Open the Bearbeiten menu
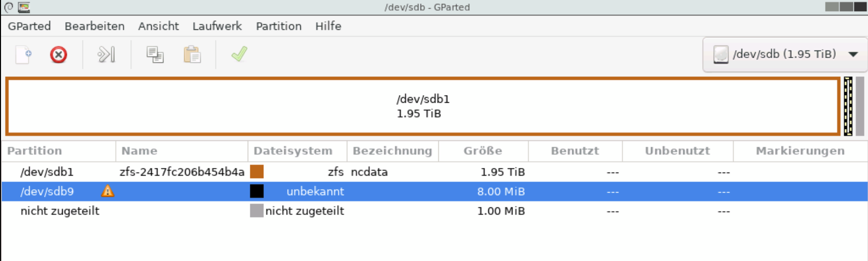The width and height of the screenshot is (868, 261). 95,26
